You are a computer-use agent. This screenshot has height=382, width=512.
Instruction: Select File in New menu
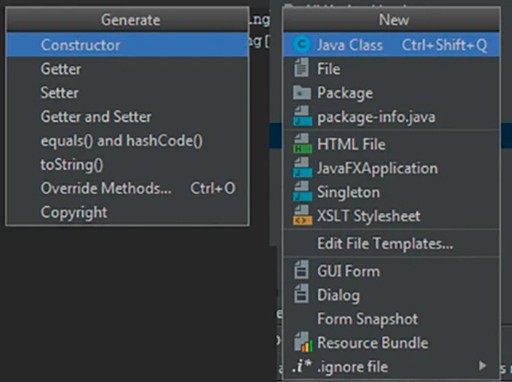[x=391, y=69]
